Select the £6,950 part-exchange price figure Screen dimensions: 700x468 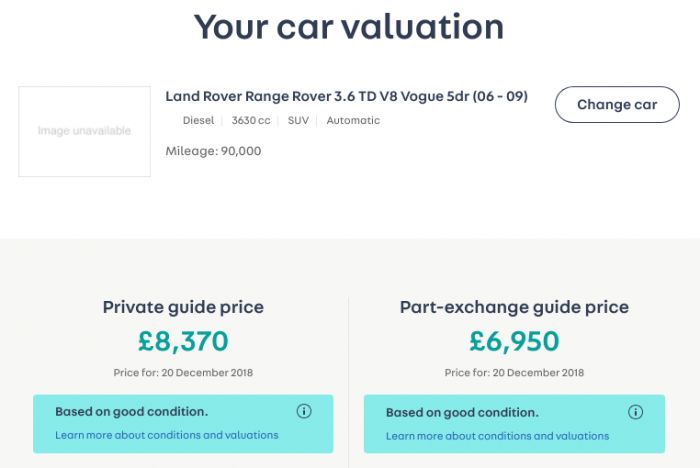(x=514, y=341)
